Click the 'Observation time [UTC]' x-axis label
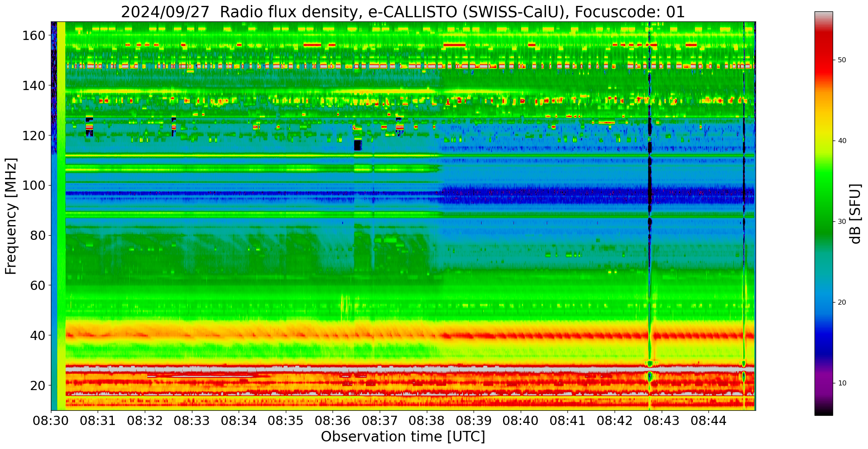Image resolution: width=868 pixels, height=449 pixels. coord(403,437)
